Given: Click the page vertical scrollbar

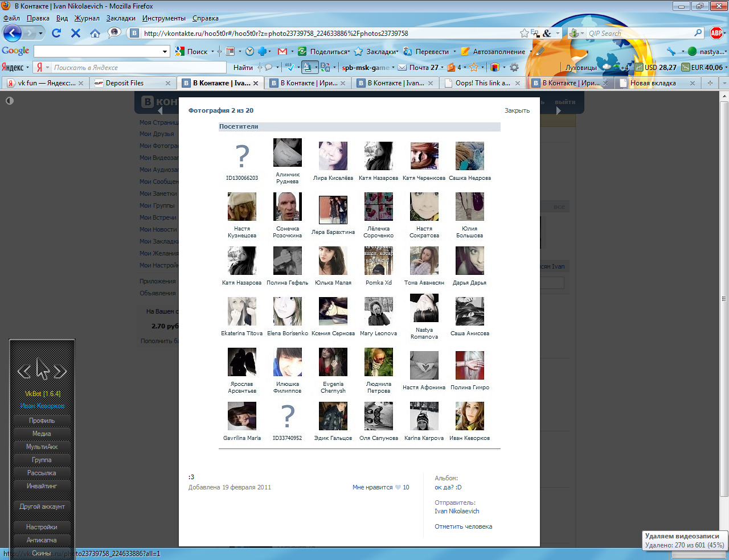Looking at the screenshot, I should 724,299.
